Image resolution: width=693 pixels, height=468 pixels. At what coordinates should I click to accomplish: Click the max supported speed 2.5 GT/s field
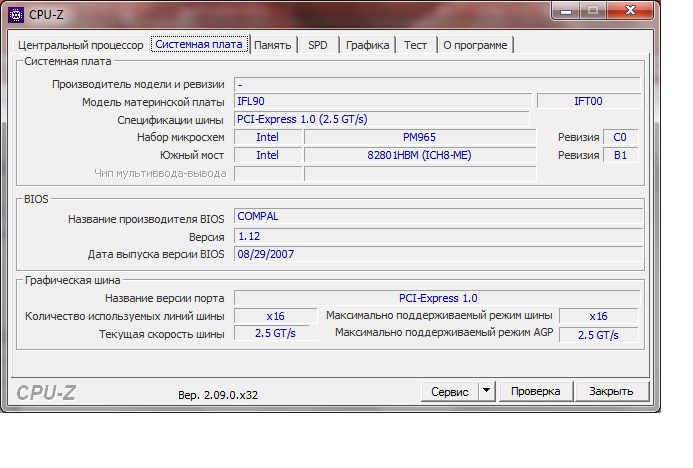pyautogui.click(x=599, y=335)
